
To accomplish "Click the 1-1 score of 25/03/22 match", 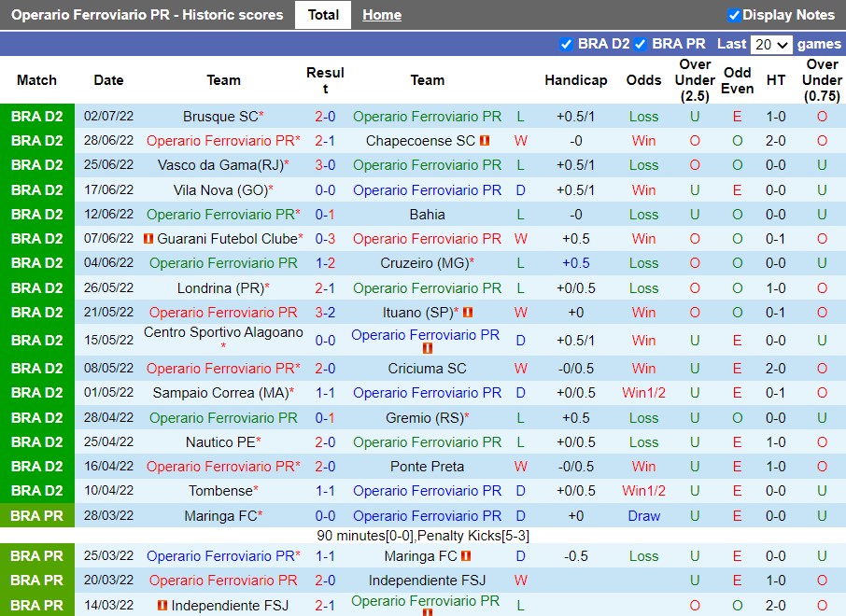I will pos(325,556).
